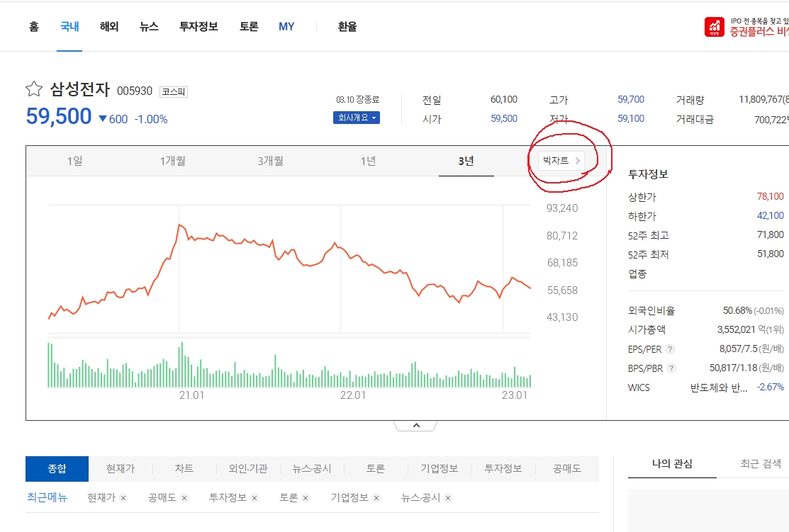Click 공매도 link in 최근메뉴 row
Image resolution: width=789 pixels, height=532 pixels.
[162, 498]
